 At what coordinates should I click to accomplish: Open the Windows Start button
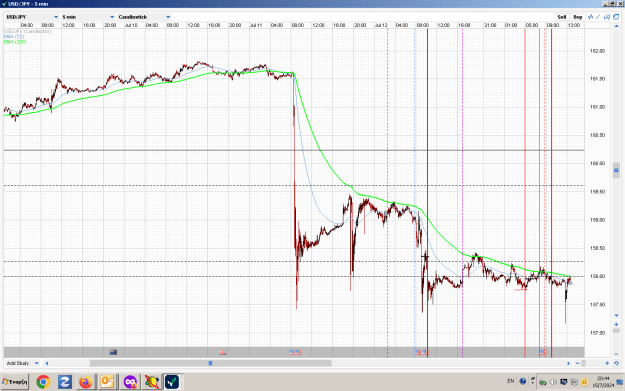15,382
